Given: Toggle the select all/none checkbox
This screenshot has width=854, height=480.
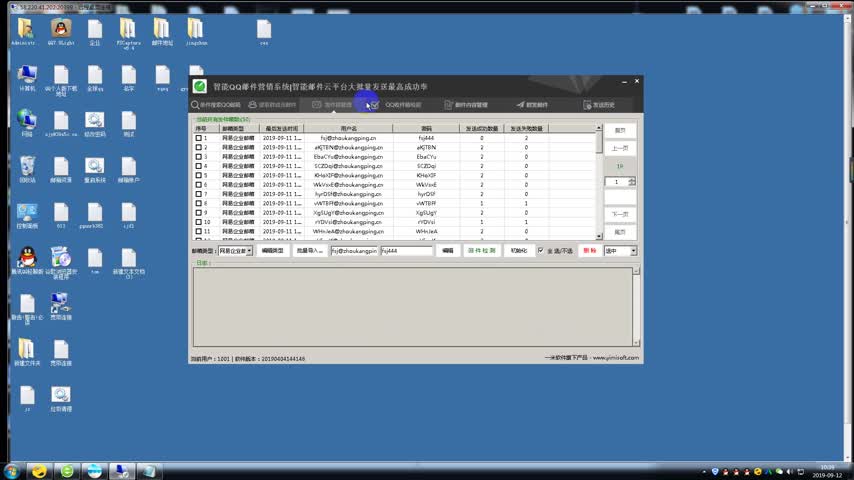Looking at the screenshot, I should 541,251.
